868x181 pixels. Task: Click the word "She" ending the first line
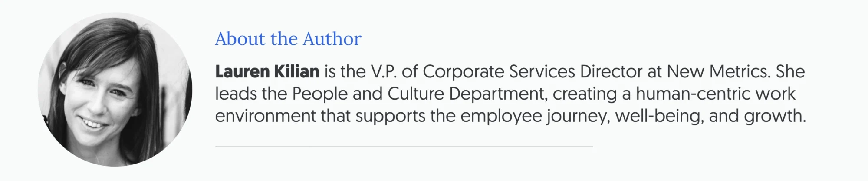(790, 72)
